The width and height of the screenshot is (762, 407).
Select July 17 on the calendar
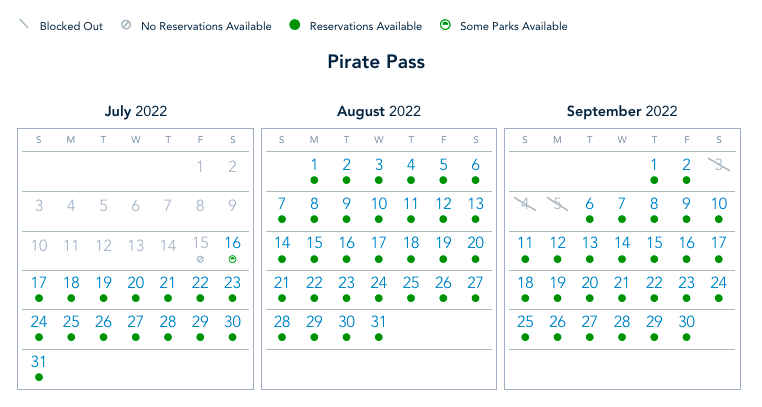39,283
